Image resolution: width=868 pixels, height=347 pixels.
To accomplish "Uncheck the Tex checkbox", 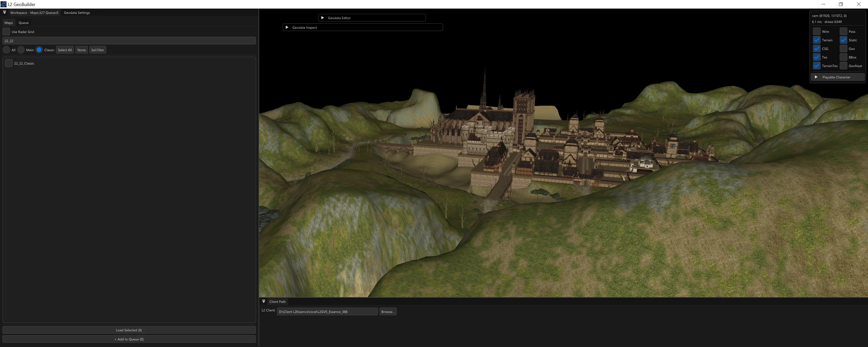I will (817, 57).
